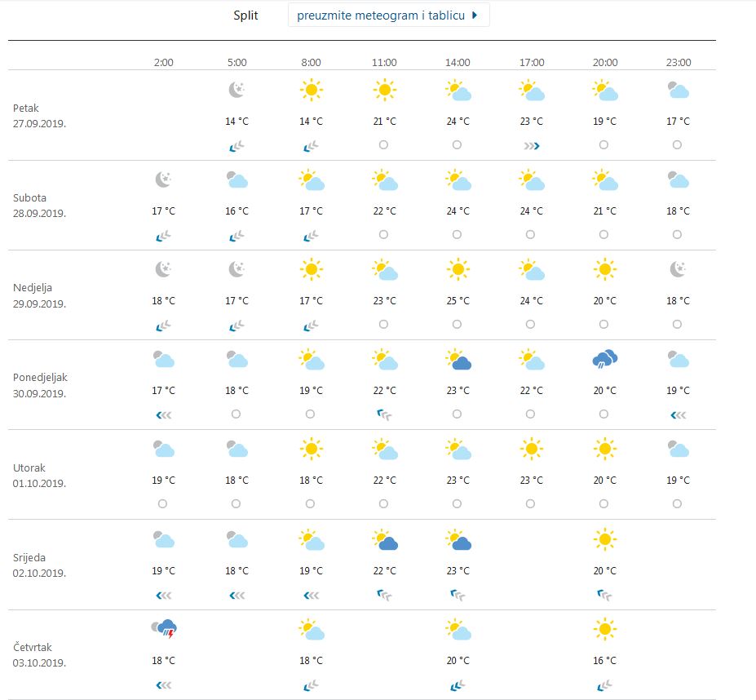756x700 pixels.
Task: Select the night moon icon for Nedjelja 23:00
Action: click(677, 270)
